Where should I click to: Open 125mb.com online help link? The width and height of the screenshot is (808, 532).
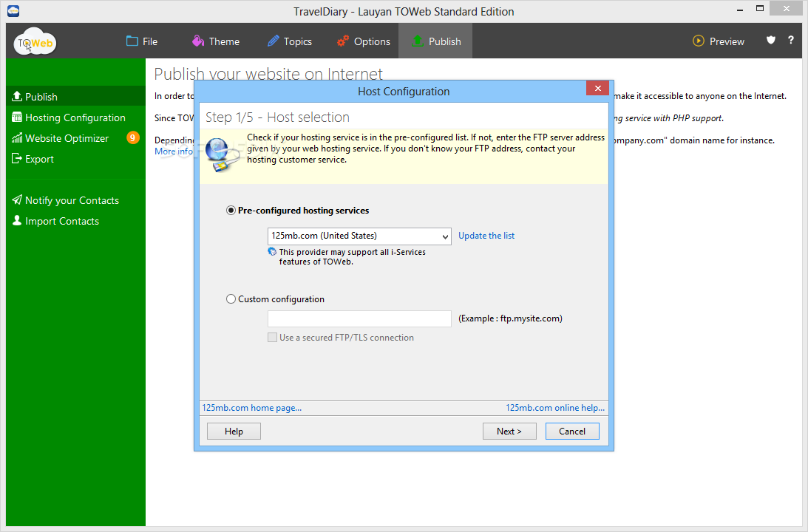(x=555, y=407)
